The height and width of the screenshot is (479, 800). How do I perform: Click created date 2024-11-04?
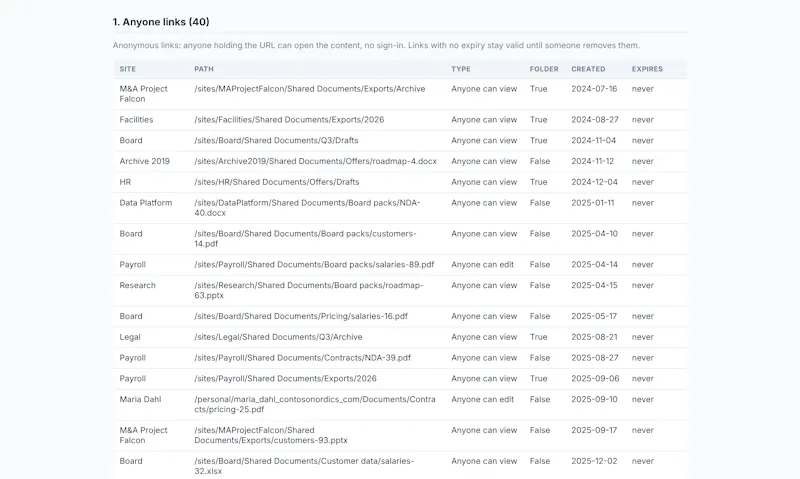593,140
